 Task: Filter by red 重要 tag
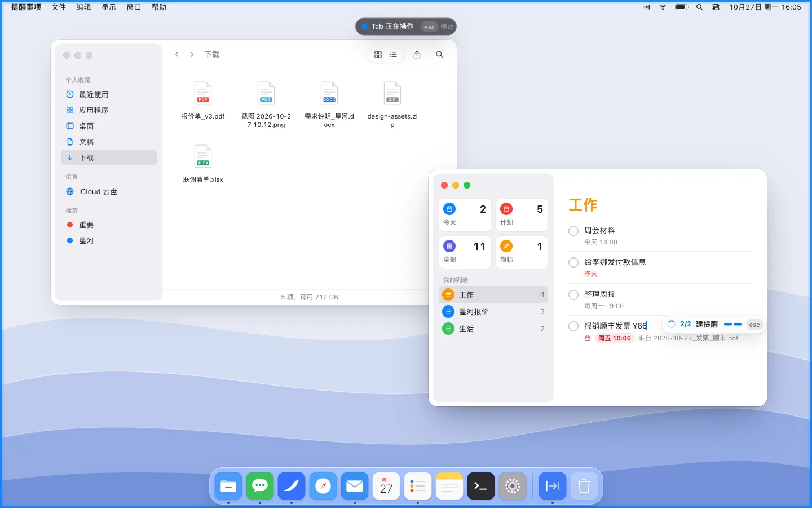pyautogui.click(x=109, y=225)
